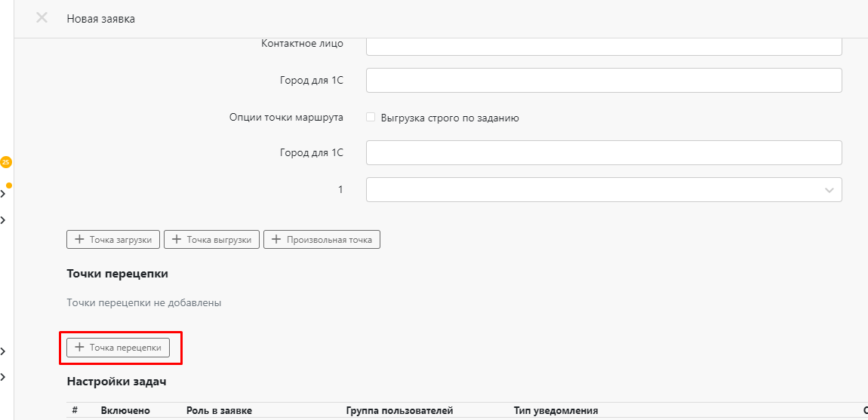
Task: Focus the Город для 1С field below Опции точки маршрута
Action: [604, 153]
